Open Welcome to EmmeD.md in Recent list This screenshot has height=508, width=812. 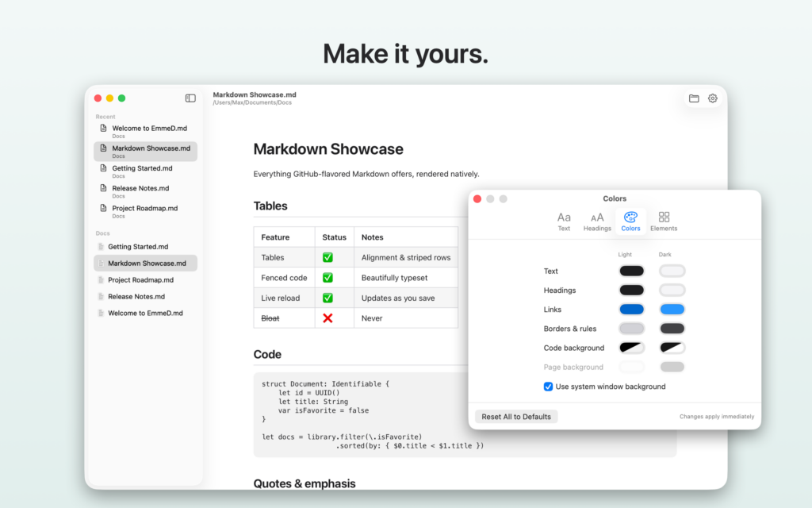tap(145, 131)
